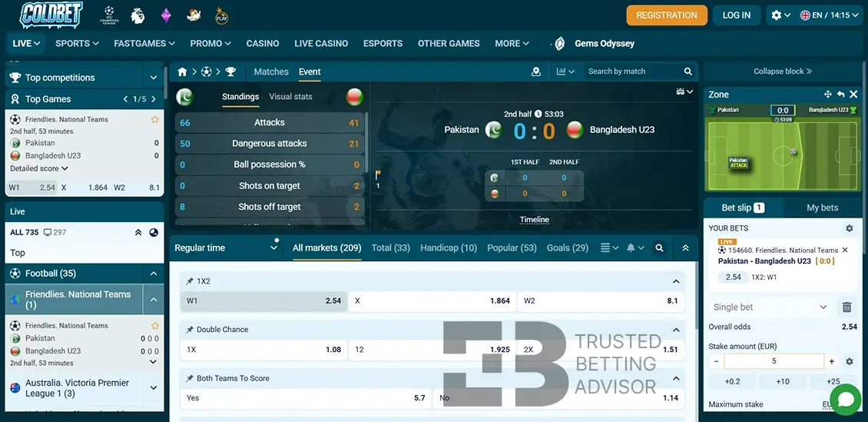Go to ESPORTS
Image resolution: width=868 pixels, height=422 pixels.
coord(383,43)
